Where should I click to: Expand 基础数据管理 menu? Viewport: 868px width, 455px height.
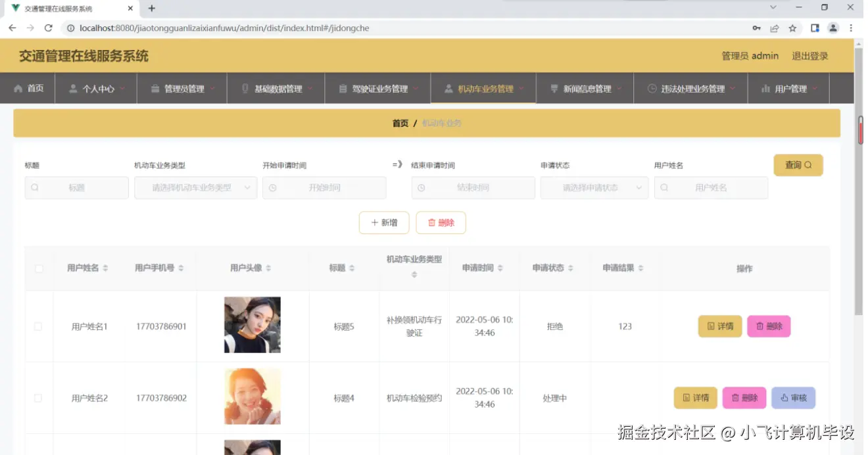[276, 89]
